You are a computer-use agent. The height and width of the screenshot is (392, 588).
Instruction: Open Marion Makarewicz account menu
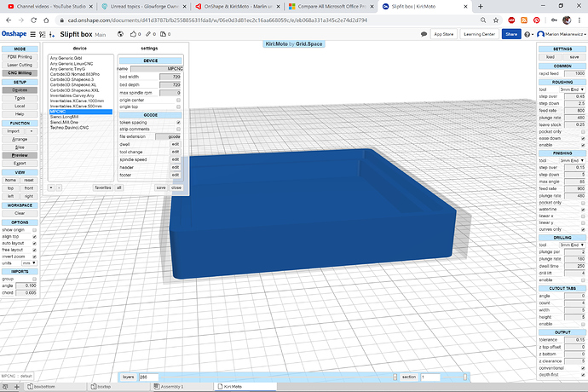point(562,34)
